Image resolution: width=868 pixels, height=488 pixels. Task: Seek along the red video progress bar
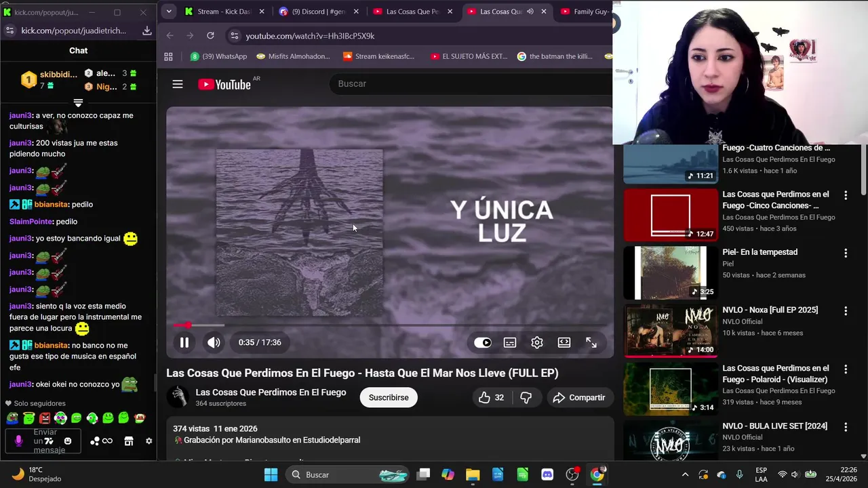(x=390, y=325)
